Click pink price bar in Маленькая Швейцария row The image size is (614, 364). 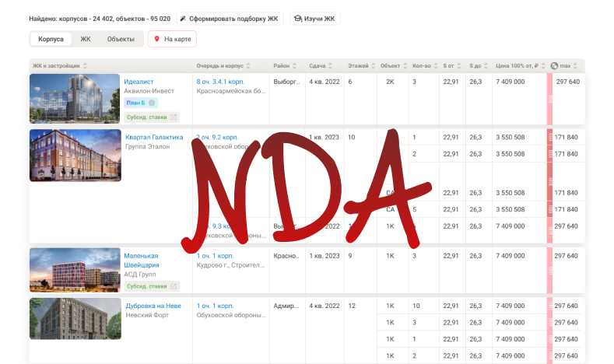point(549,270)
